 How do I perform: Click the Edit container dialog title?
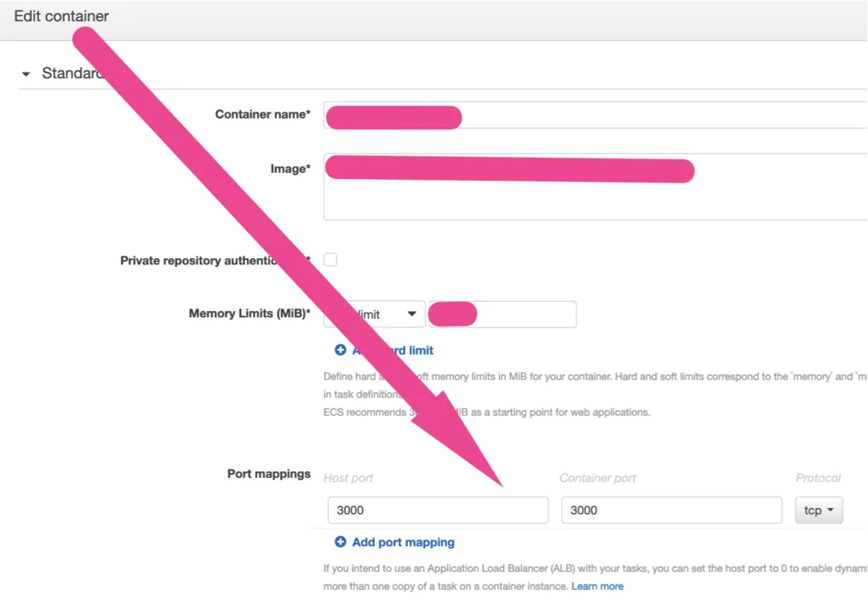[61, 16]
